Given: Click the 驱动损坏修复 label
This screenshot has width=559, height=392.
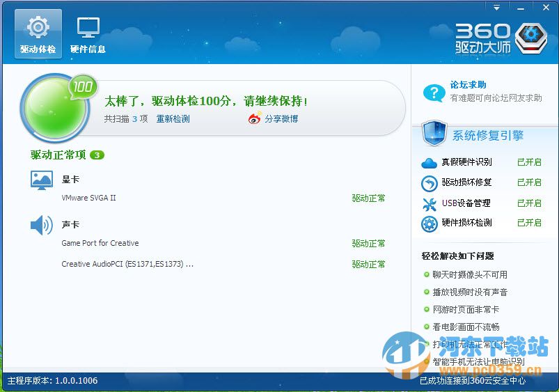Looking at the screenshot, I should coord(466,182).
